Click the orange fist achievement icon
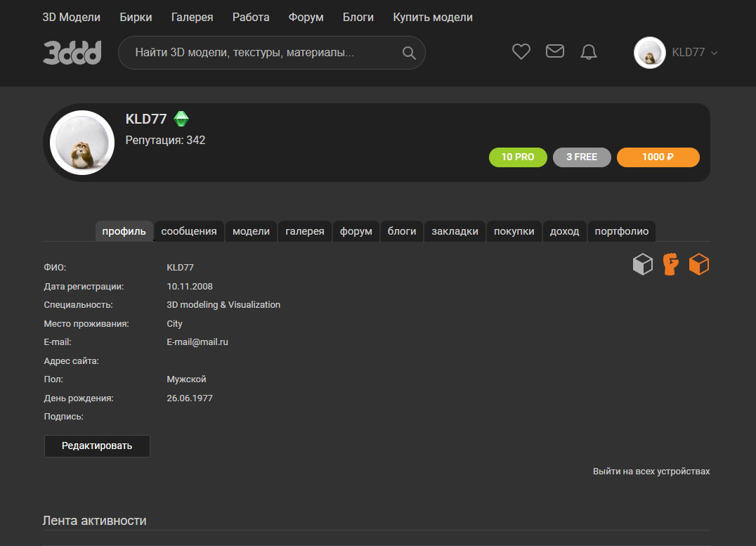 pyautogui.click(x=671, y=264)
